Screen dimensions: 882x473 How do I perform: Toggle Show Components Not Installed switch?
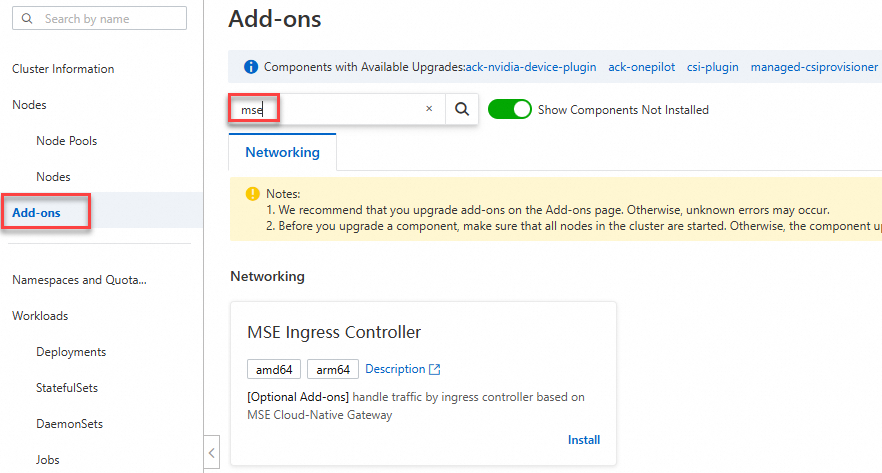[x=509, y=110]
